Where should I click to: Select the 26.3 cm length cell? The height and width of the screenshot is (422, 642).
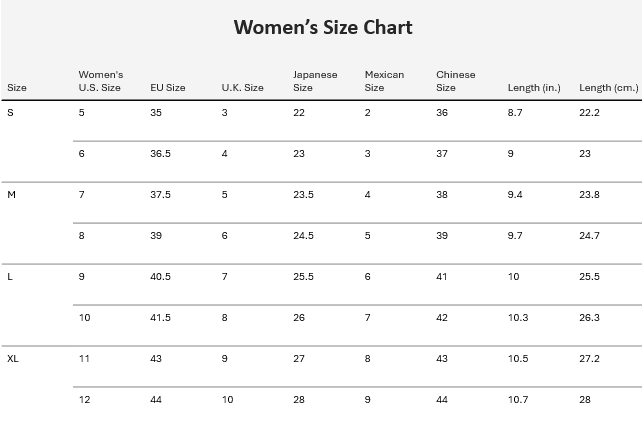589,318
